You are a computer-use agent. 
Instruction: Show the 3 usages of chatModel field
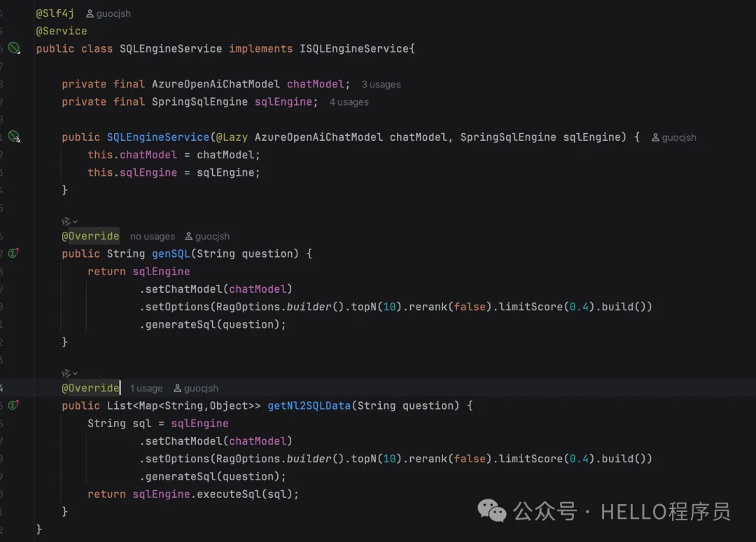(381, 84)
